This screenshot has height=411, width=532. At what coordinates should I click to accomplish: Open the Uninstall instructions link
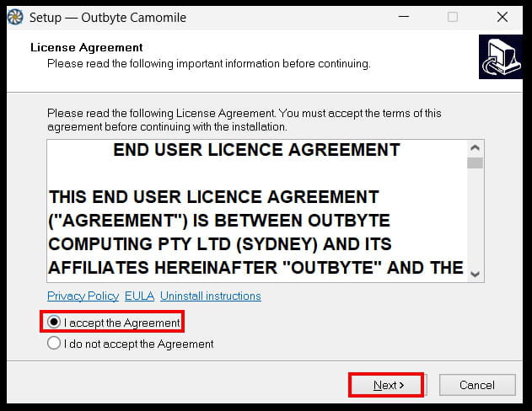[x=211, y=296]
